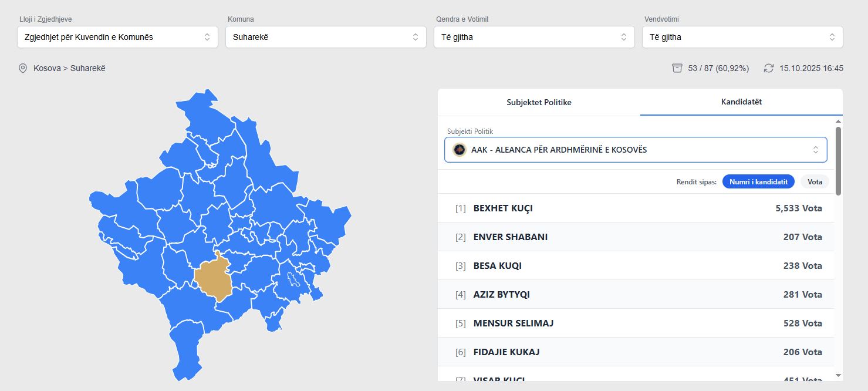Click the ballot box archive icon
The width and height of the screenshot is (868, 391).
677,68
